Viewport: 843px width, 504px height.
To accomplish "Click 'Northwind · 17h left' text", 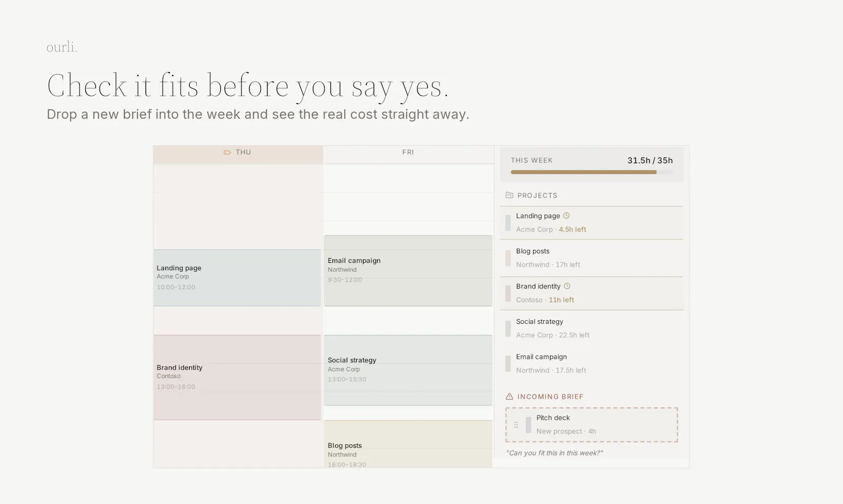I will click(x=548, y=265).
